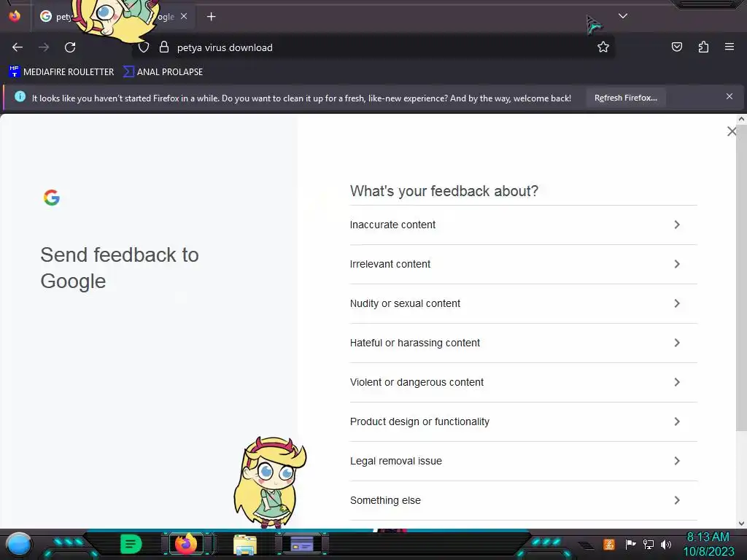Click scrollbar up arrow
Screen dimensions: 747x560
point(741,119)
